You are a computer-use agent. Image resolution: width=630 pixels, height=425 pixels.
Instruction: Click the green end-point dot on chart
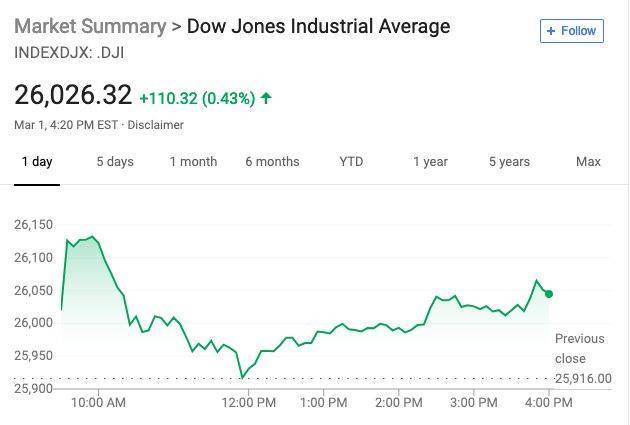pos(549,293)
